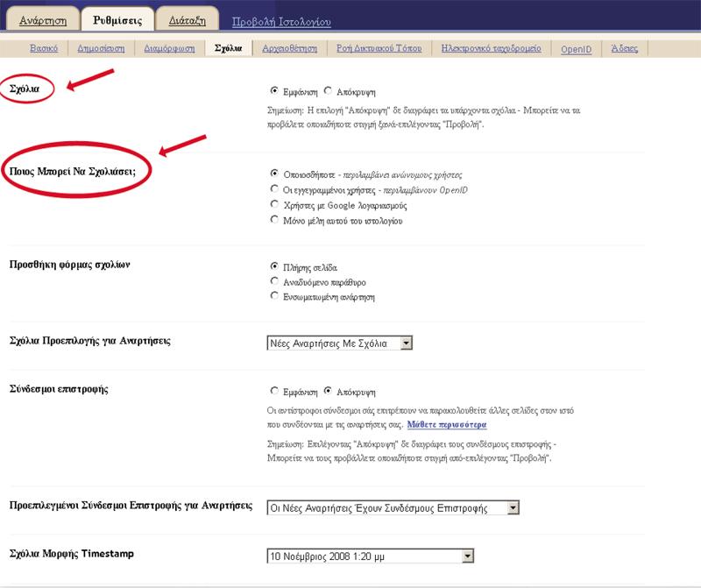Viewport: 701px width, 588px height.
Task: Select the Διαμόρφωση sub-tab
Action: tap(171, 48)
